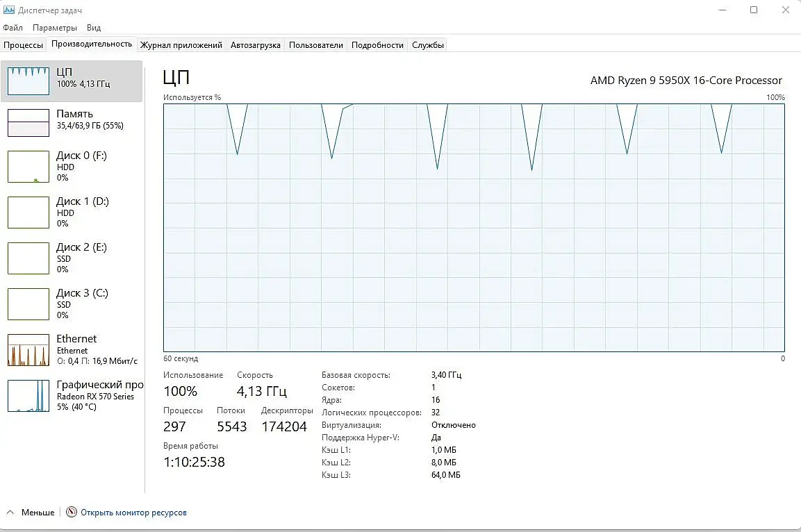Click the main CPU usage graph
Screen dimensions: 801x532
[x=474, y=228]
